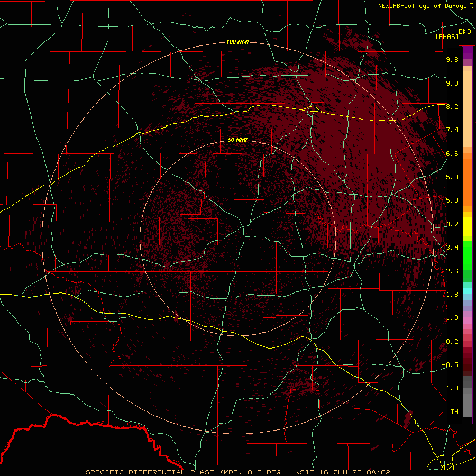Image resolution: width=476 pixels, height=476 pixels.
Task: Click the TH threshold label
Action: [454, 412]
